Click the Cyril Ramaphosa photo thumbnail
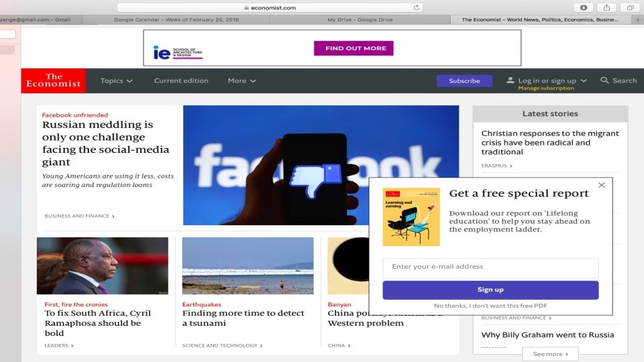Screen dimensions: 644x362 102,265
